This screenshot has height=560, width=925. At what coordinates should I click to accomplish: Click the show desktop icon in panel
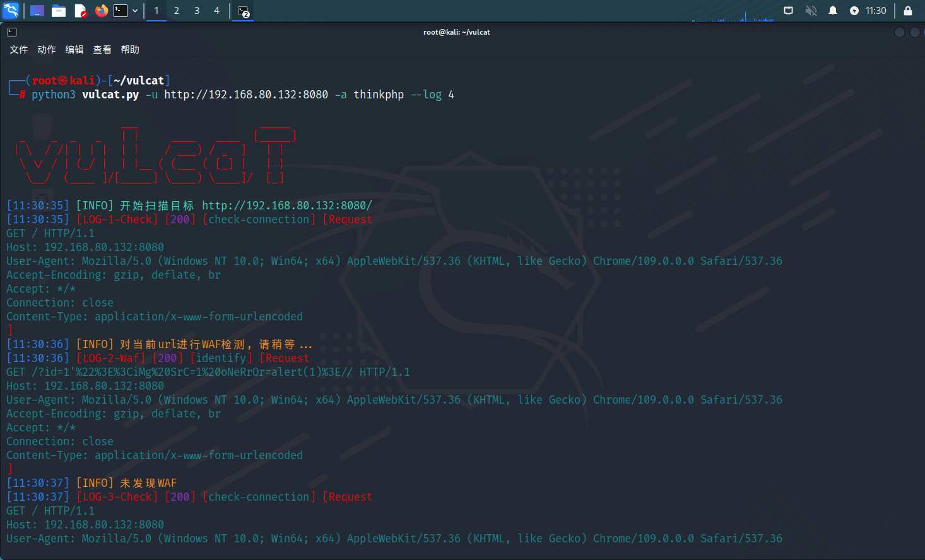[37, 11]
